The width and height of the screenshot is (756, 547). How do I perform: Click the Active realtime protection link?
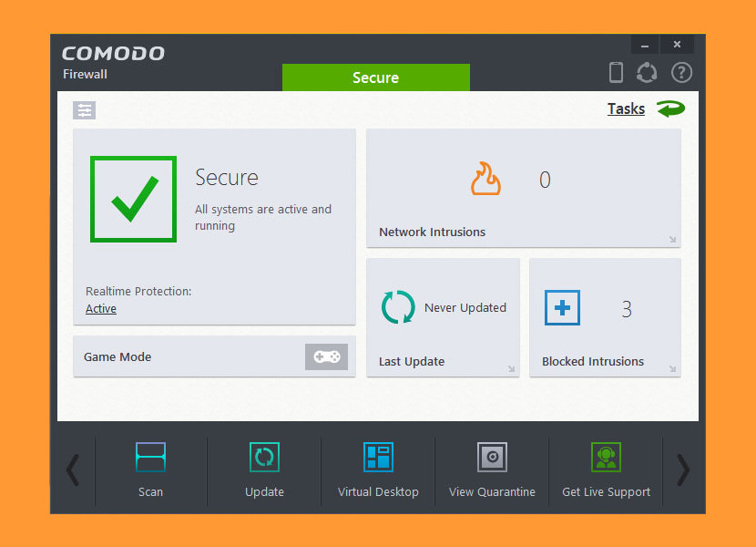pyautogui.click(x=101, y=308)
